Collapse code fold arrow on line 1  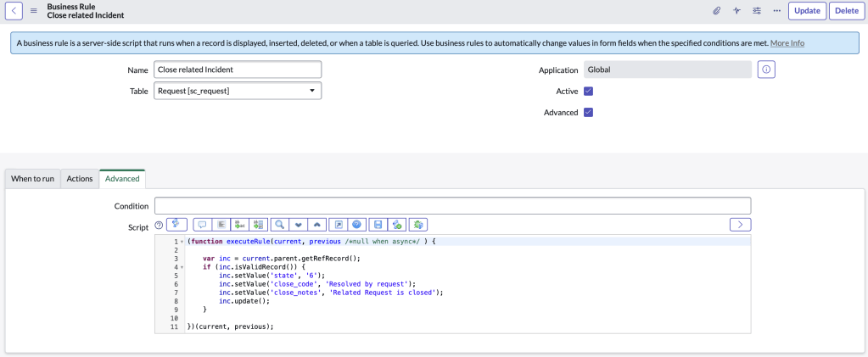pyautogui.click(x=182, y=242)
